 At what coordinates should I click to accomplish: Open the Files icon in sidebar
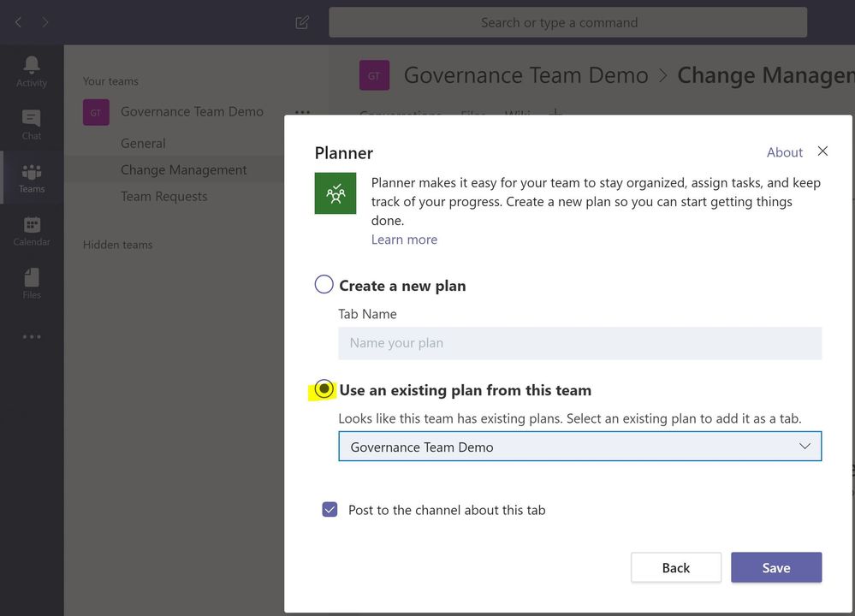coord(32,283)
